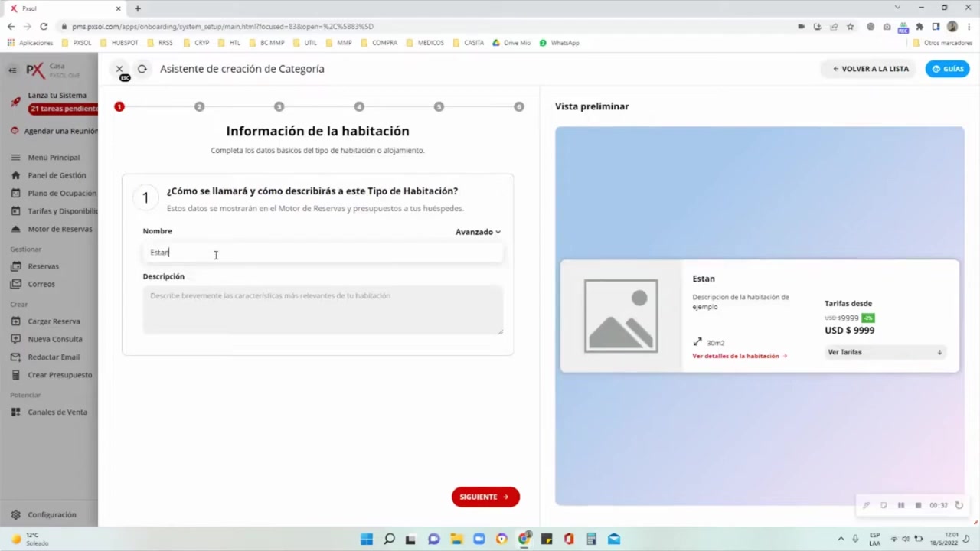Open the Reservas panel

(43, 266)
